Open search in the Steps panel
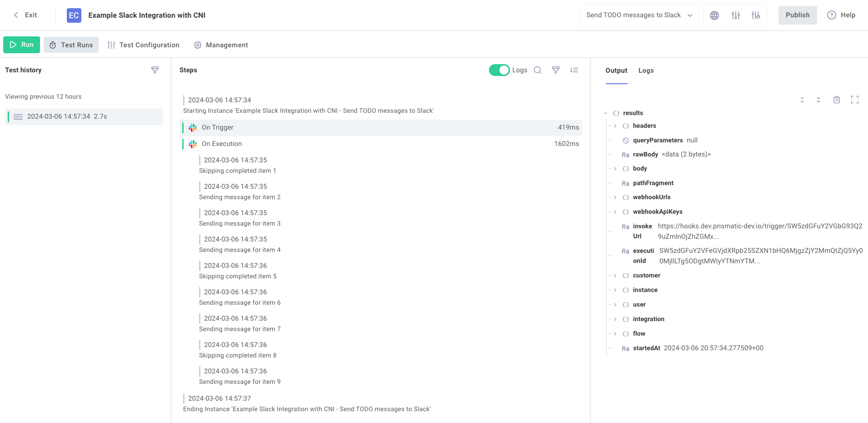Screen dimensions: 868x423 click(x=537, y=70)
